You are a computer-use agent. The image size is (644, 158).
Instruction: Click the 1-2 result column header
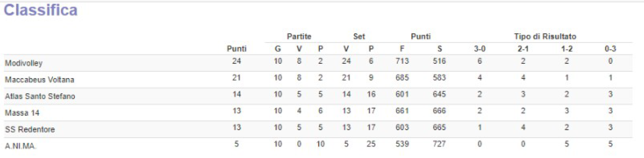coord(567,49)
